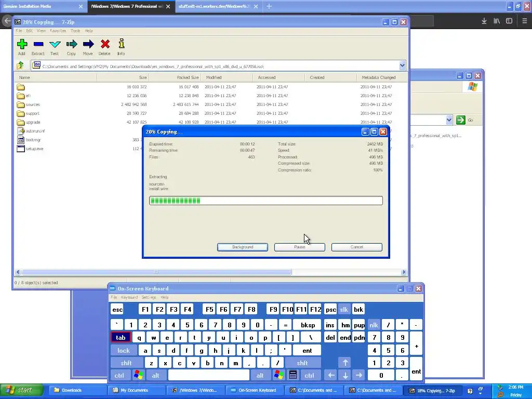The height and width of the screenshot is (399, 532).
Task: Toggle the left alt key on keyboard
Action: pyautogui.click(x=156, y=375)
